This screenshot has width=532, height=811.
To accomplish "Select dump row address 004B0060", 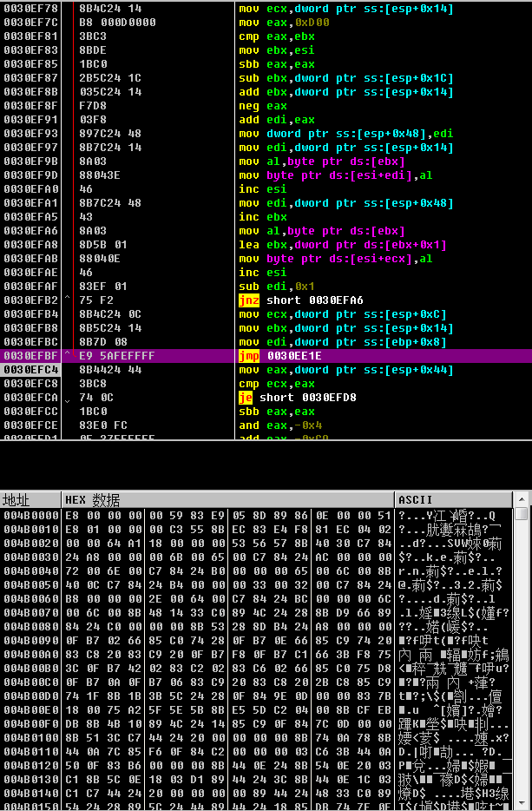I will point(30,599).
